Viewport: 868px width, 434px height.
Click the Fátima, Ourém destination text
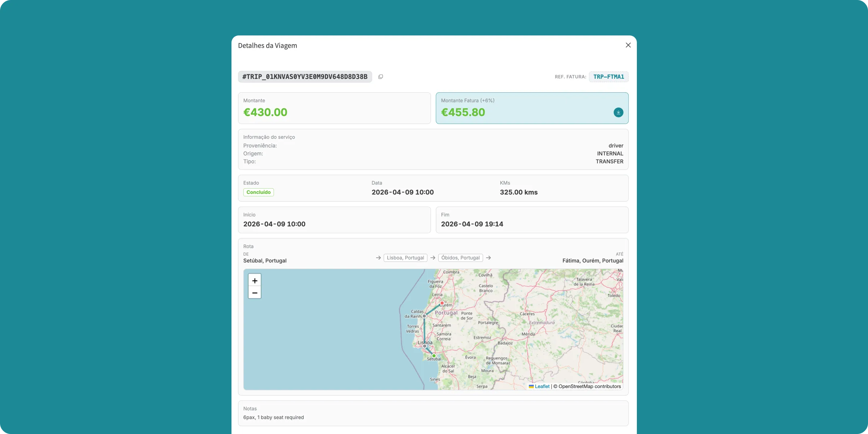592,261
